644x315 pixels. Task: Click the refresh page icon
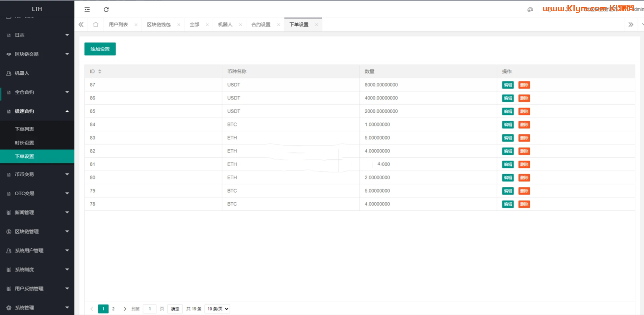(106, 10)
